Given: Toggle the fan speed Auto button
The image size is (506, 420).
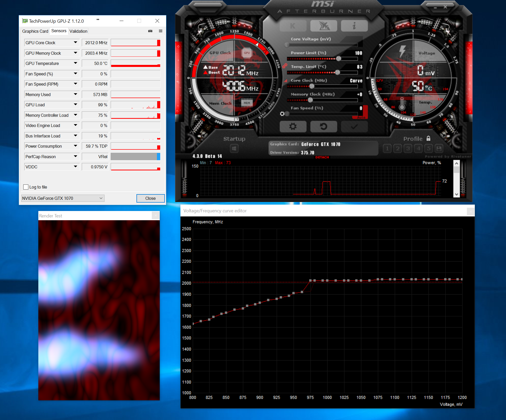Looking at the screenshot, I should click(361, 117).
